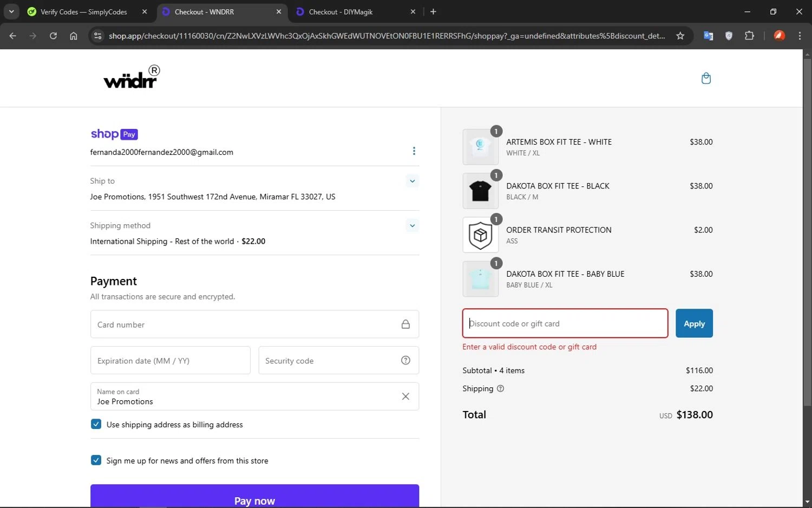Click 'Enter a valid discount code' error text
This screenshot has width=812, height=508.
(529, 347)
